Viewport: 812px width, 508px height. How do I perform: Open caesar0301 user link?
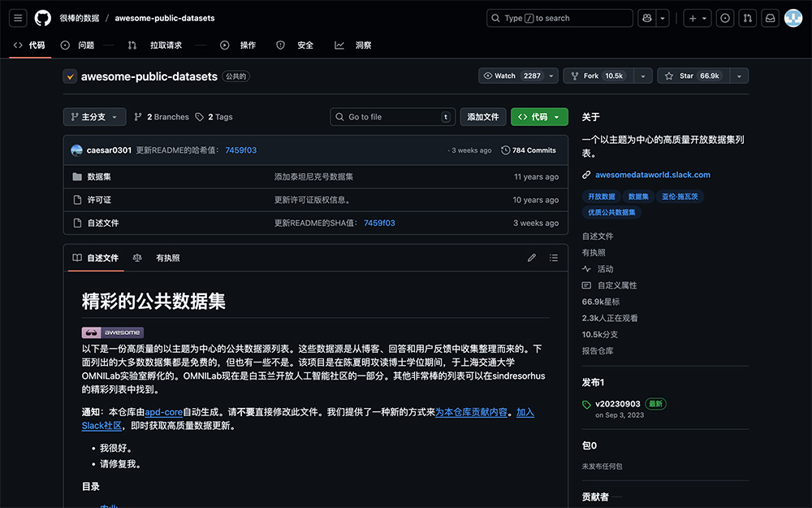pyautogui.click(x=109, y=150)
